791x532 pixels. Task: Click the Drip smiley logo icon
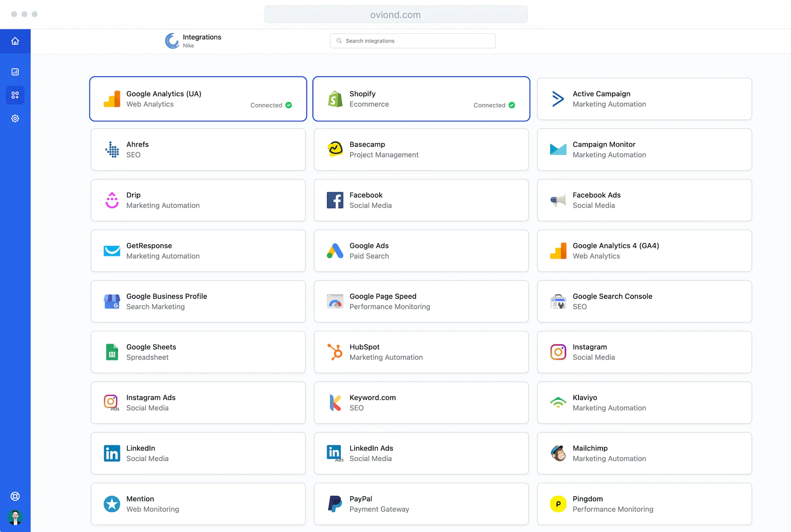(x=112, y=200)
